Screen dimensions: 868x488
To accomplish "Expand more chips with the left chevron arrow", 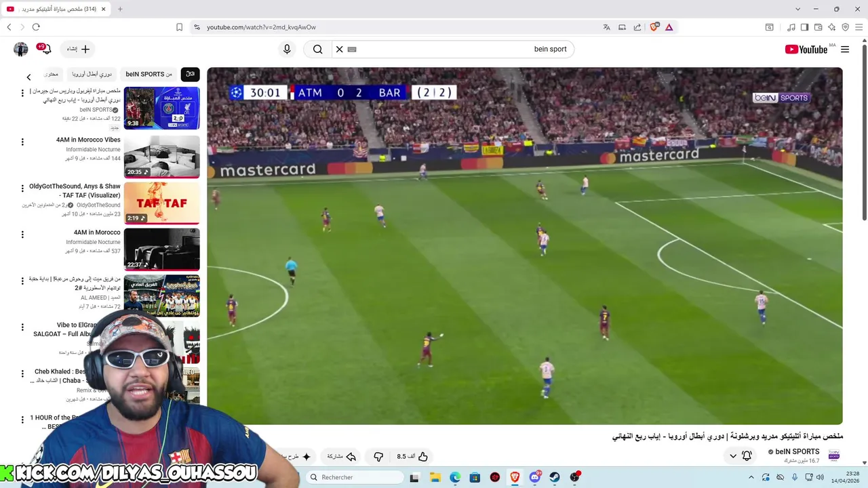I will point(28,77).
